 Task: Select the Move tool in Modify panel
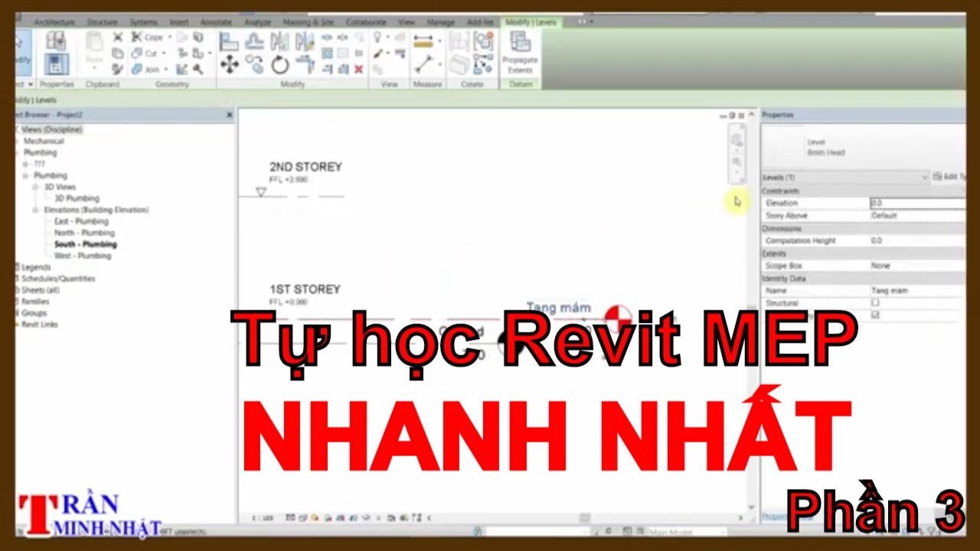pyautogui.click(x=229, y=65)
